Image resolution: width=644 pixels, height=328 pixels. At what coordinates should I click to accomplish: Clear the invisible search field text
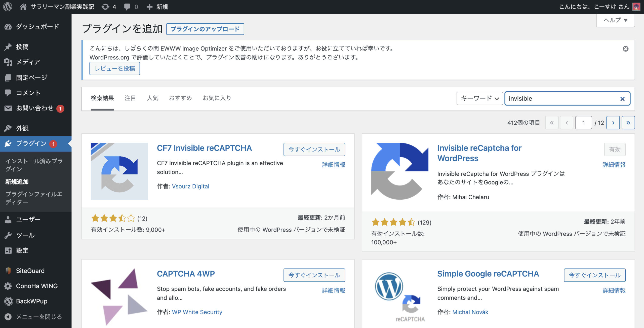tap(622, 99)
